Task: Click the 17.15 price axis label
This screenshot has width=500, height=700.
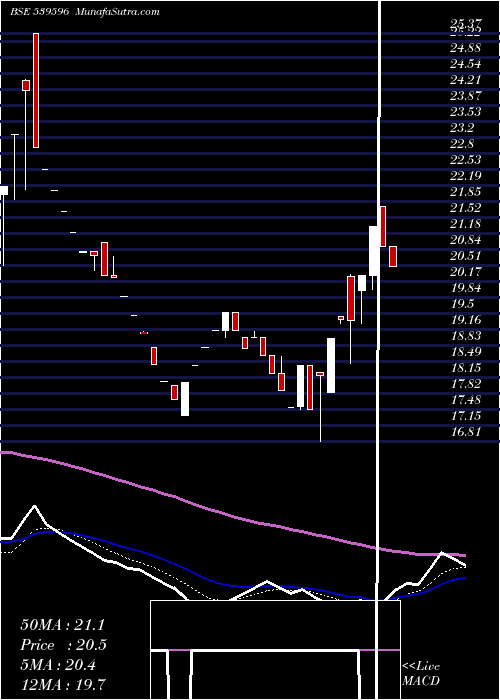Action: pos(466,416)
